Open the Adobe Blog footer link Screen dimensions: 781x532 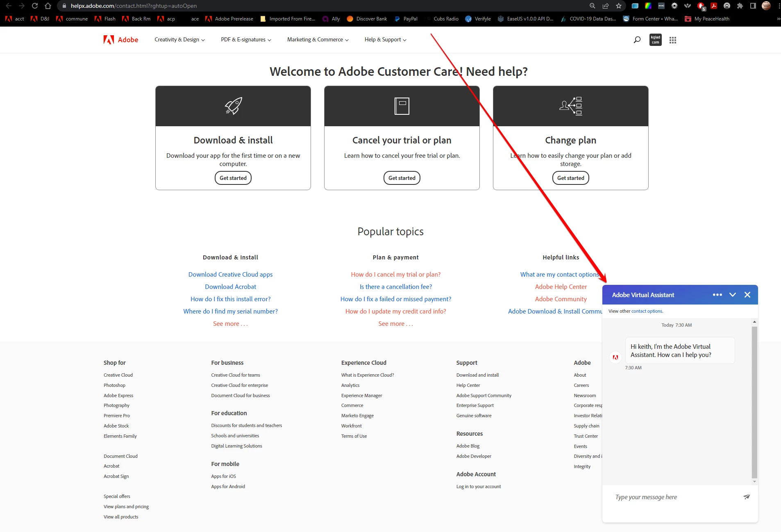point(468,446)
